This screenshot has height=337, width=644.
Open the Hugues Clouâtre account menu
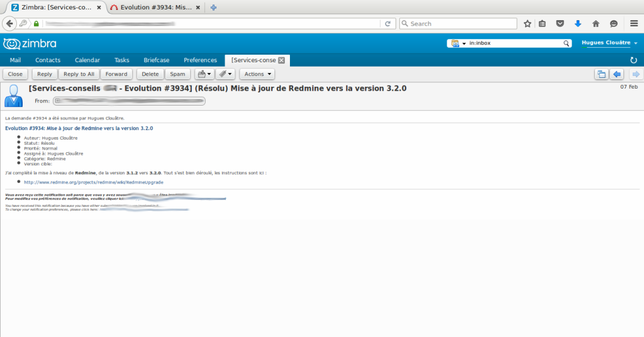[609, 43]
